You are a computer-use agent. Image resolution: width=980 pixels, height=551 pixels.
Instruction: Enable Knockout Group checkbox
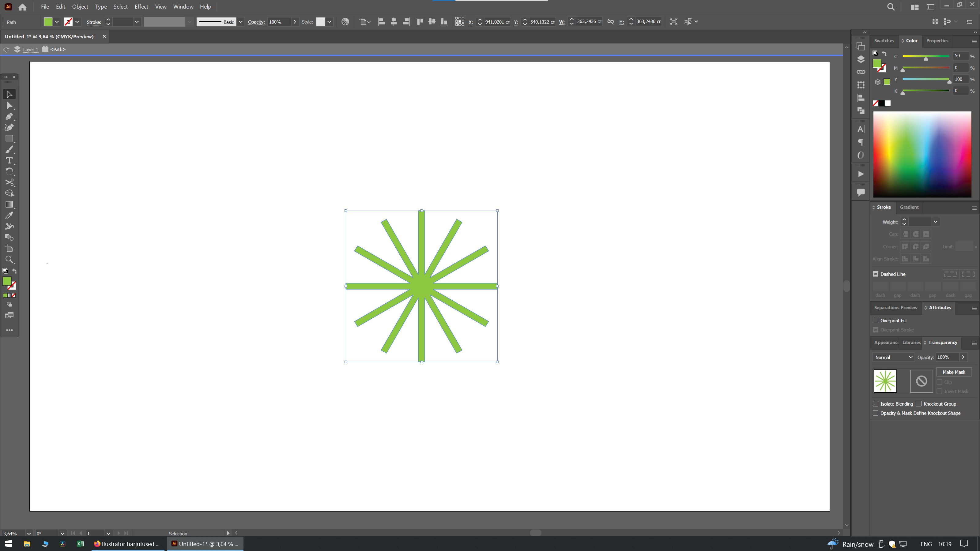coord(919,404)
